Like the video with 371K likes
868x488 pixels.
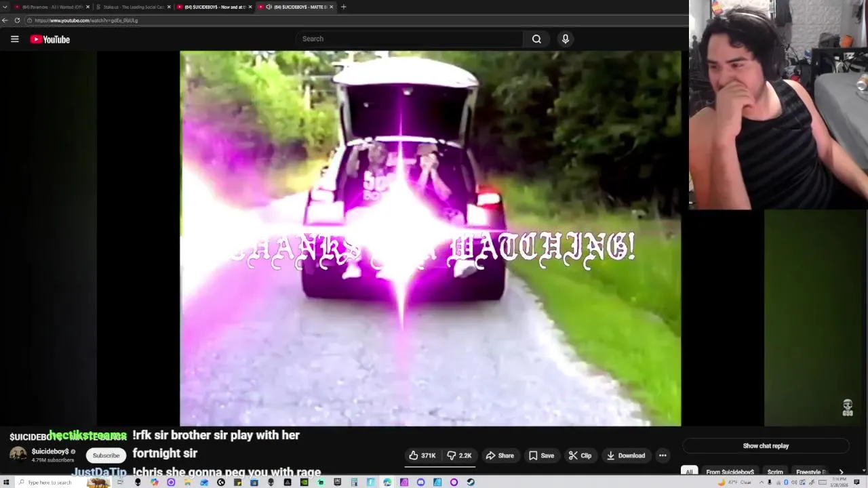tap(422, 455)
